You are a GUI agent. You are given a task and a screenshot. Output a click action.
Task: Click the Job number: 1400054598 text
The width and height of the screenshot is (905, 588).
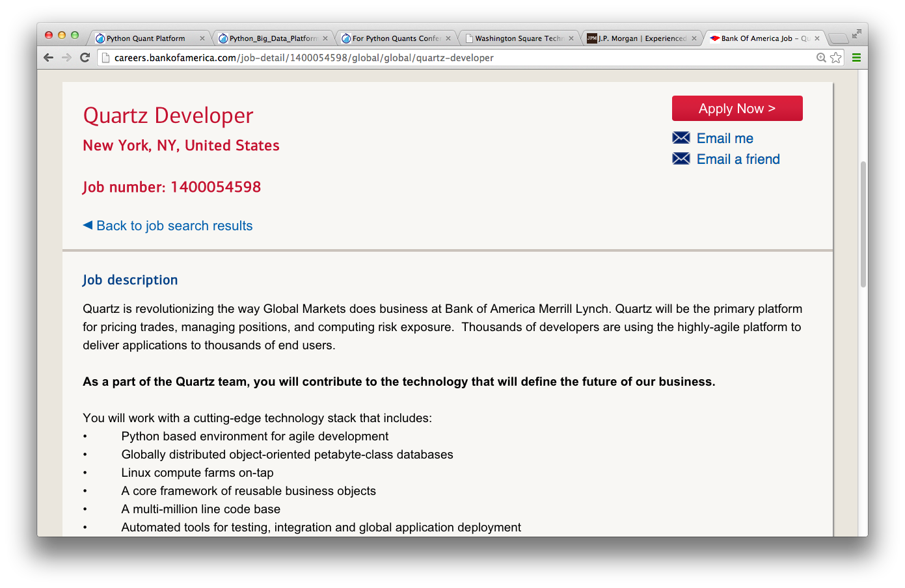click(172, 187)
